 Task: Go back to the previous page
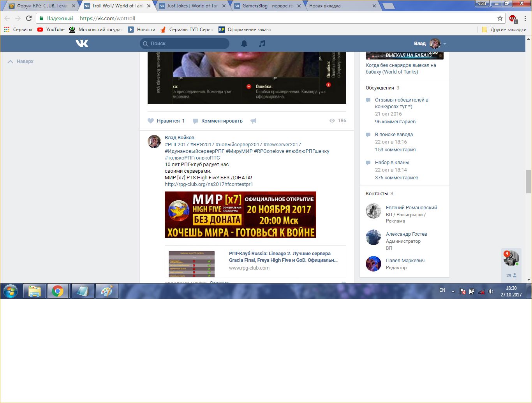[x=7, y=18]
